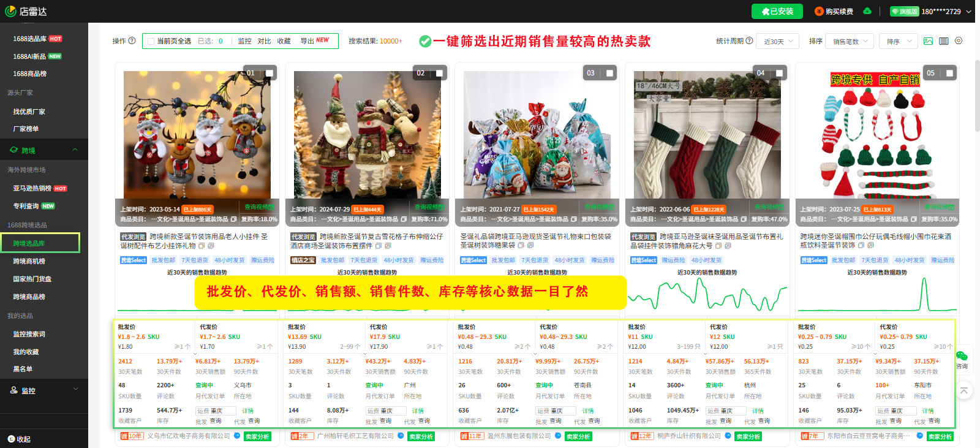Open the Christmas stockings product thumbnail

(x=707, y=135)
